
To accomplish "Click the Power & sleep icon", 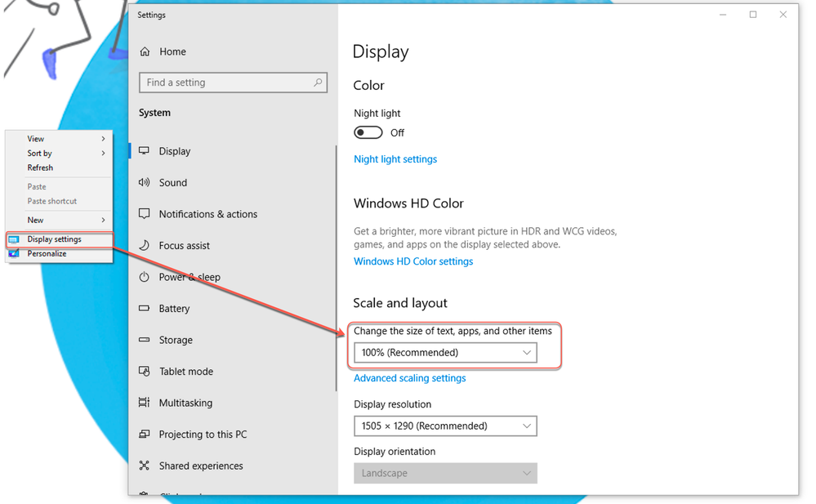I will (144, 277).
